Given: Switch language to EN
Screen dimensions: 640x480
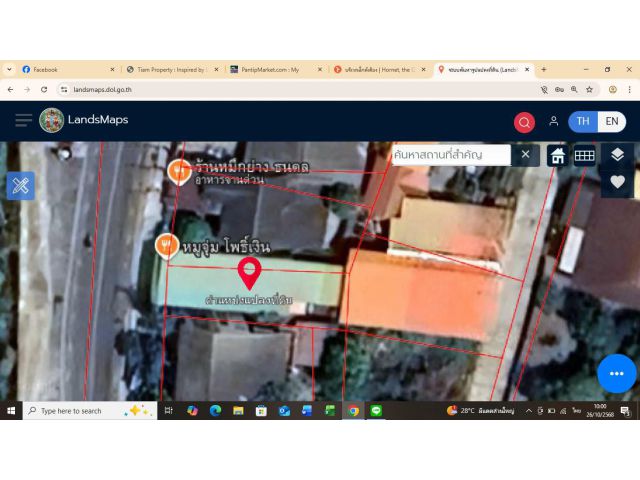Looking at the screenshot, I should (612, 121).
